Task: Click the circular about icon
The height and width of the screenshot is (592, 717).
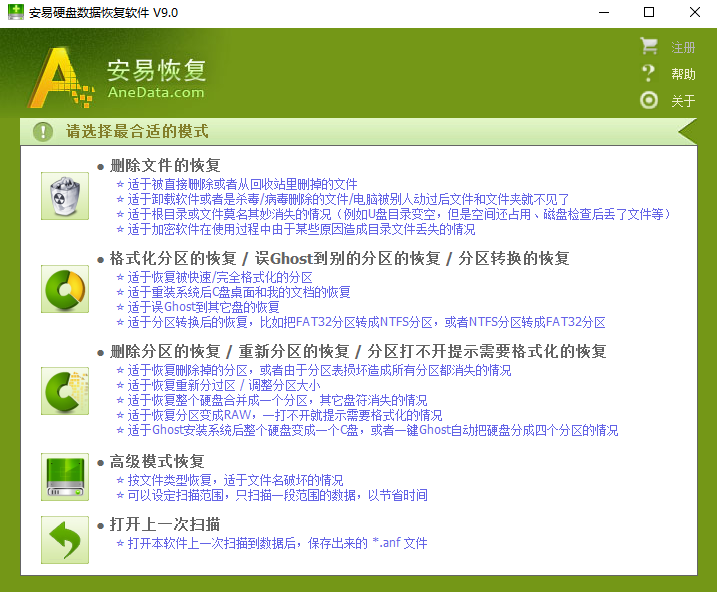Action: coord(649,100)
